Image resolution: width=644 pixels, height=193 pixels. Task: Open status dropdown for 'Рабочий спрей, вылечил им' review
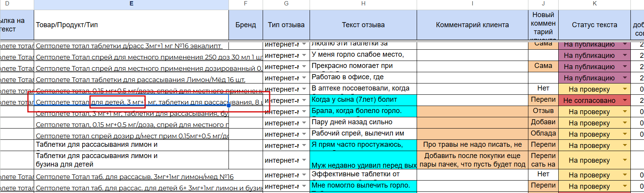pyautogui.click(x=625, y=134)
